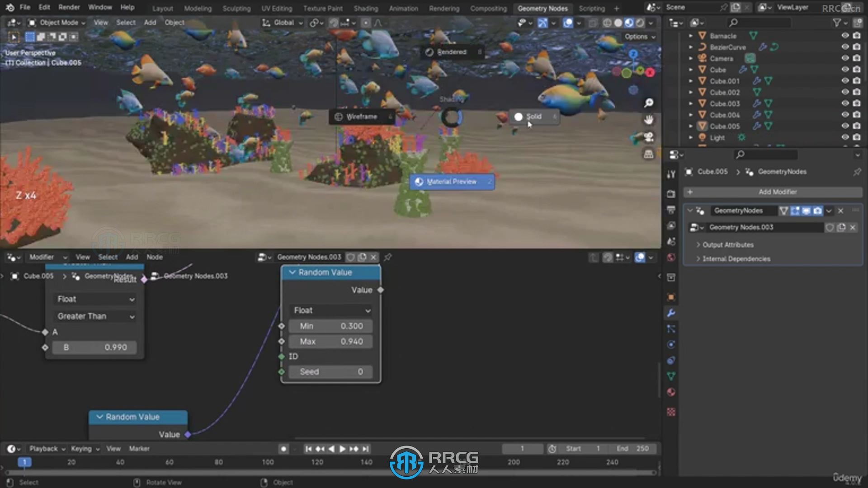Open Keying popover in timeline
Screen dimensions: 868x488
85,449
